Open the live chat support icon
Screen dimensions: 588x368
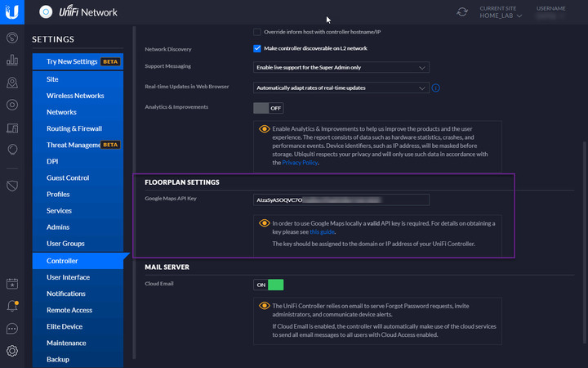12,329
